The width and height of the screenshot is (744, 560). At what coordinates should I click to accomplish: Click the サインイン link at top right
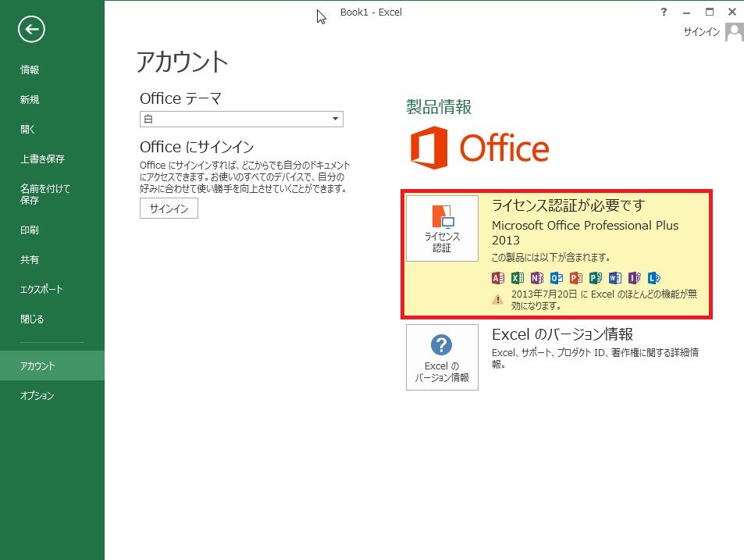click(701, 32)
